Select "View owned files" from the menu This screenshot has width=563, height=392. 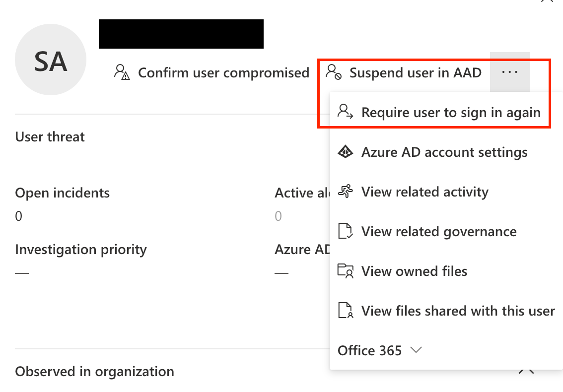pos(415,271)
